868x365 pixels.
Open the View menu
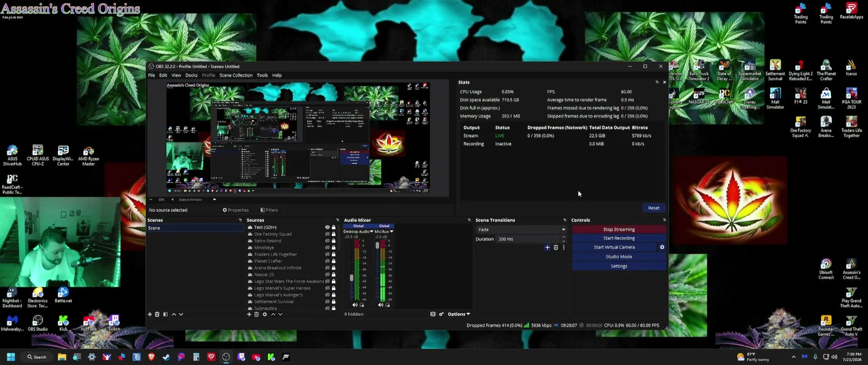coord(176,75)
